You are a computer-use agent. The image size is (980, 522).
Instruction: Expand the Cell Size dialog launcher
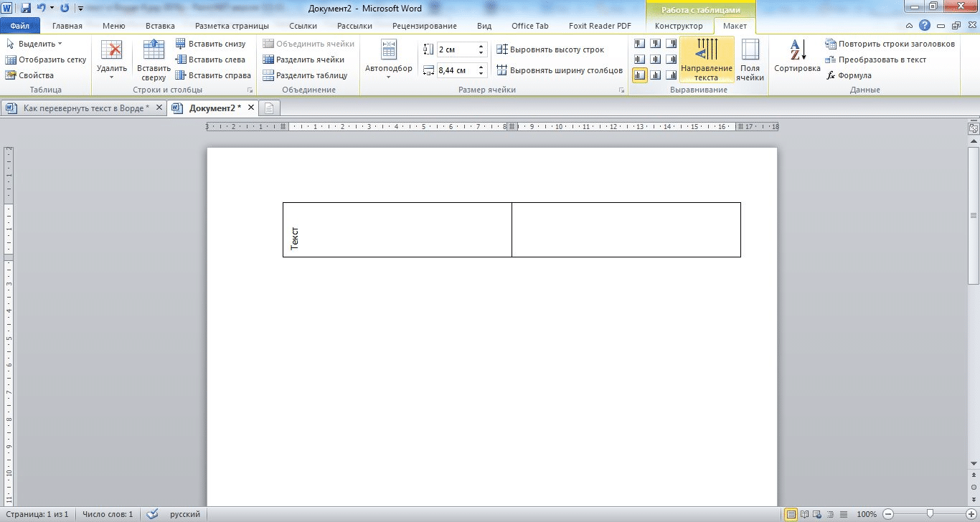click(x=621, y=90)
